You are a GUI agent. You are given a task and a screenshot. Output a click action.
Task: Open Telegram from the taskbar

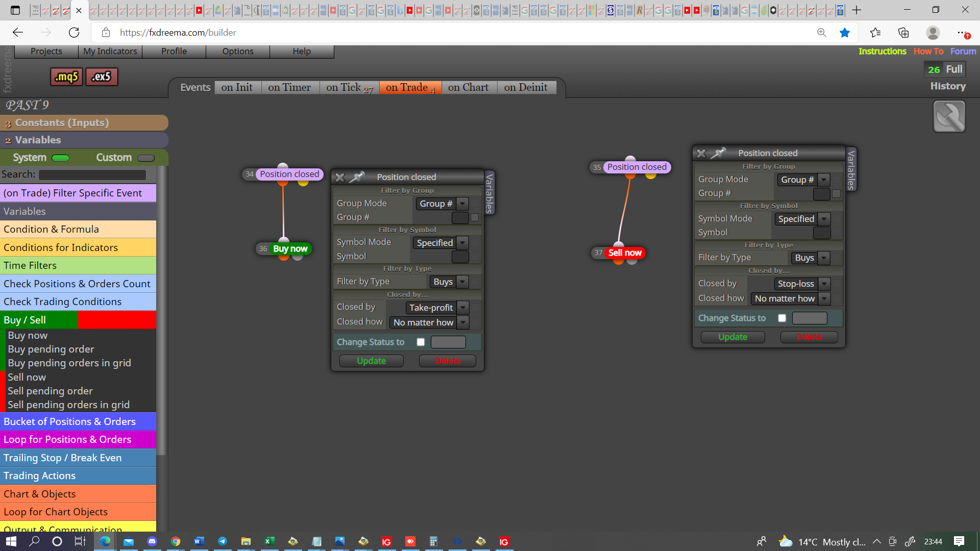click(223, 541)
